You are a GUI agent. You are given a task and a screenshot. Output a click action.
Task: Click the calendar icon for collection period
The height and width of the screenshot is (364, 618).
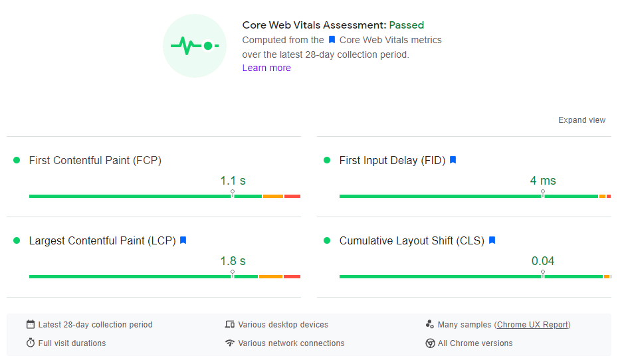(31, 325)
